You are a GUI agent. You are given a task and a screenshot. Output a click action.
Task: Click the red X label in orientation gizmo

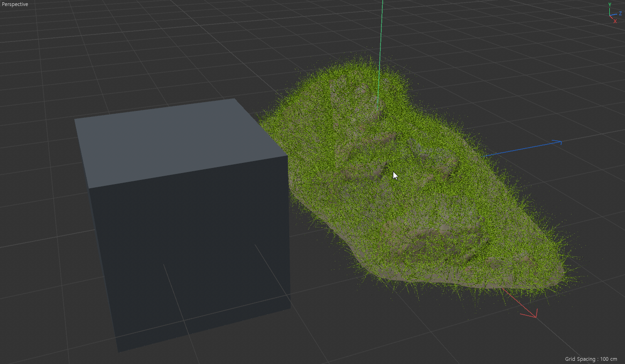[615, 21]
